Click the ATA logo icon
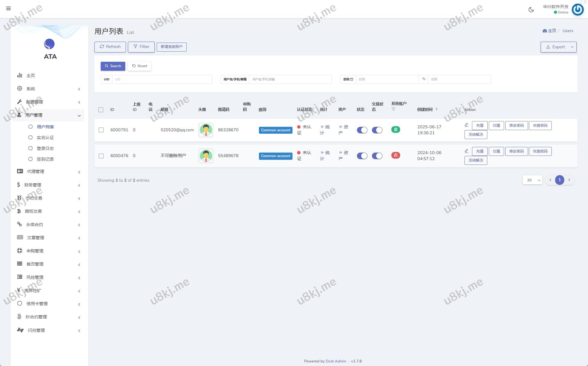 (49, 44)
